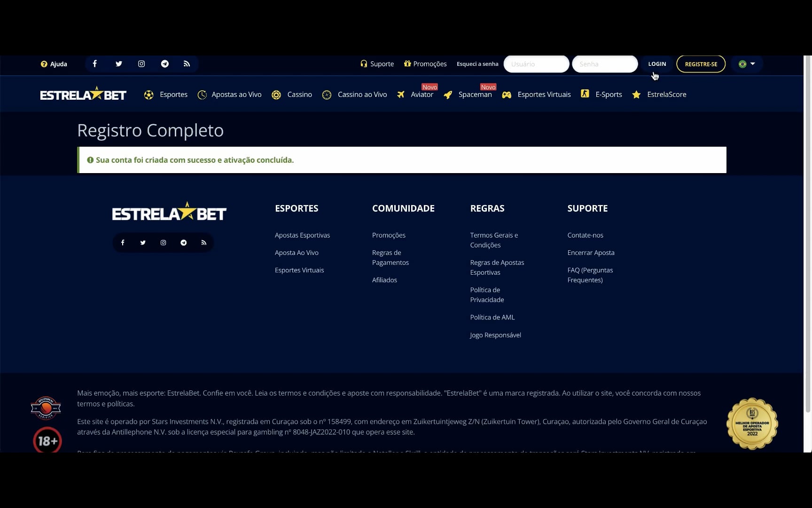Click Esqueci a senha link
The image size is (812, 508).
(477, 64)
